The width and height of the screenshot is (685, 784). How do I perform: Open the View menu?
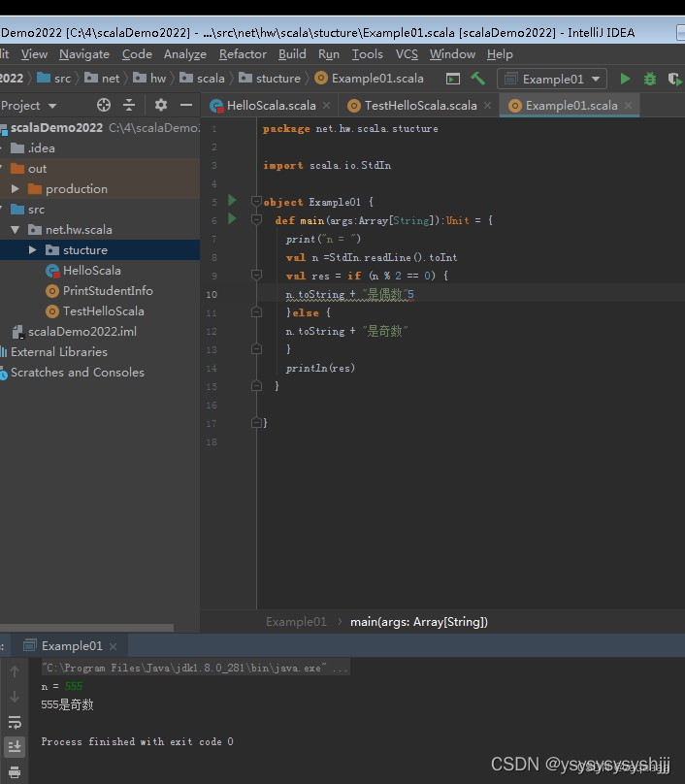pyautogui.click(x=34, y=54)
